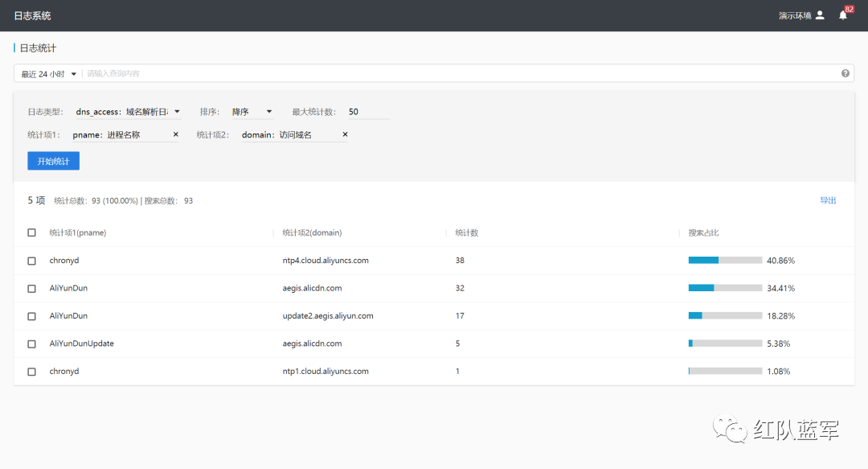Viewport: 868px width, 469px height.
Task: Click the 日志系统 title in header
Action: coord(32,16)
